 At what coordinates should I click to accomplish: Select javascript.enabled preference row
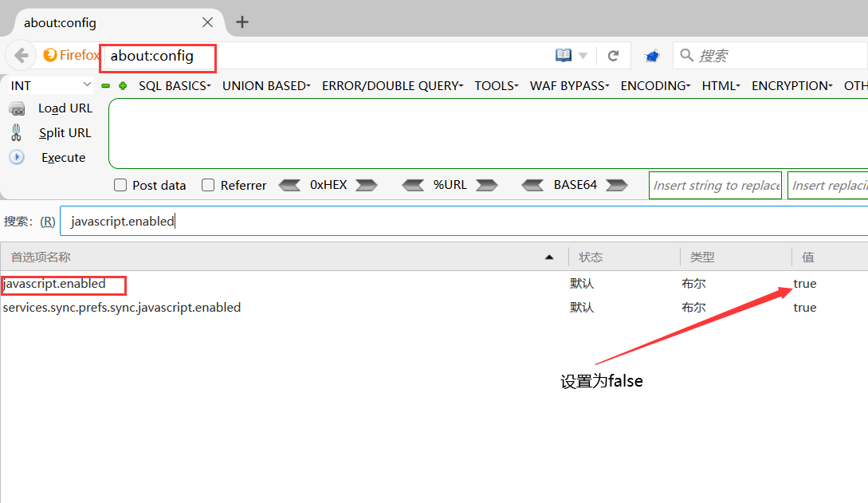(x=434, y=283)
